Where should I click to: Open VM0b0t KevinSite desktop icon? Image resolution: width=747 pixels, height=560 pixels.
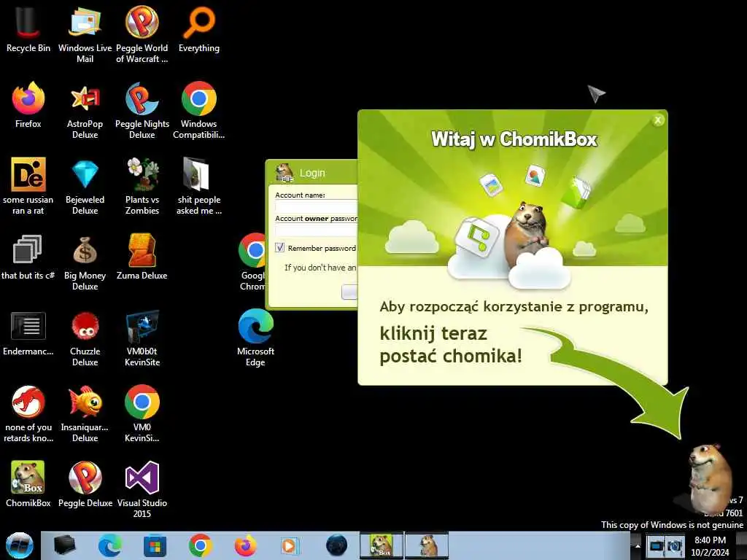[142, 337]
